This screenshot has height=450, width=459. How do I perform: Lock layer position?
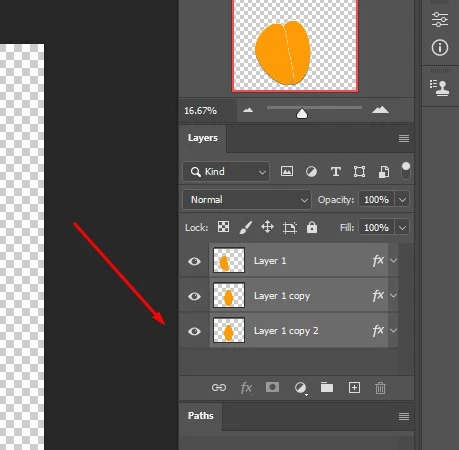267,227
